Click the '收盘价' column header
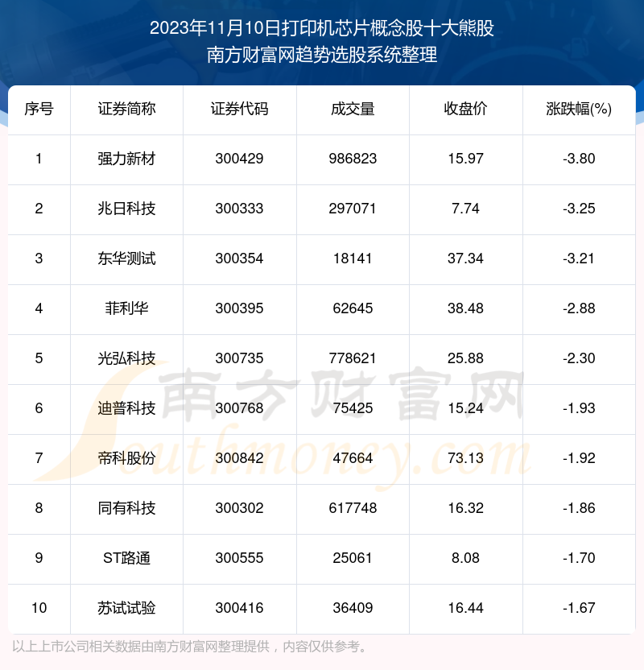 point(465,109)
